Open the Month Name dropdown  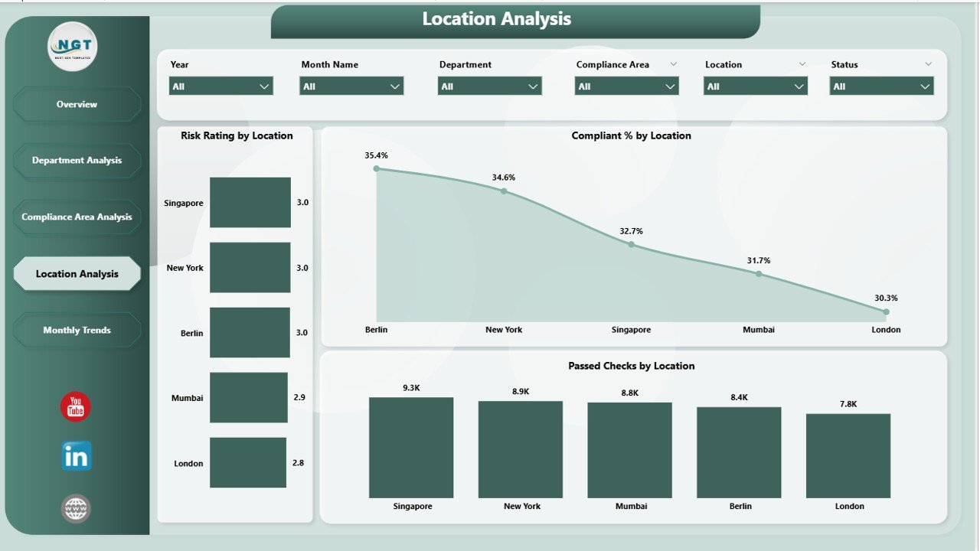coord(351,86)
